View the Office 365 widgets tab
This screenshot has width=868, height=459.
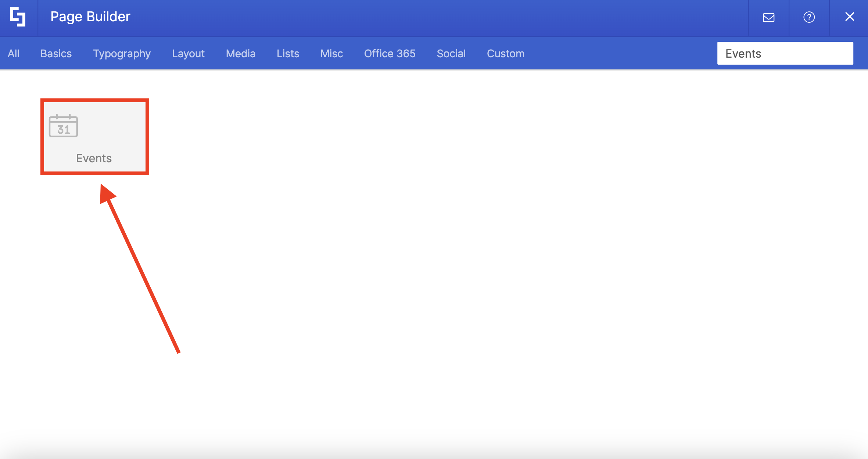(390, 54)
